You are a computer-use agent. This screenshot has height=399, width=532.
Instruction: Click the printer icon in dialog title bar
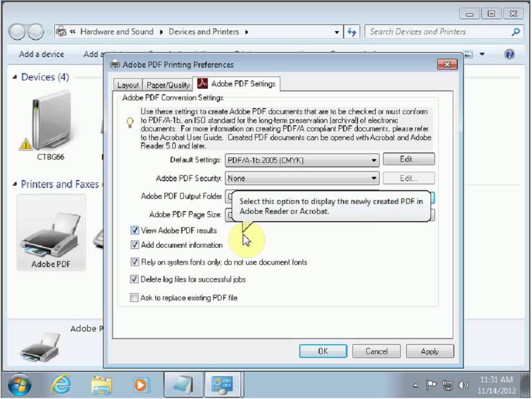[x=115, y=64]
